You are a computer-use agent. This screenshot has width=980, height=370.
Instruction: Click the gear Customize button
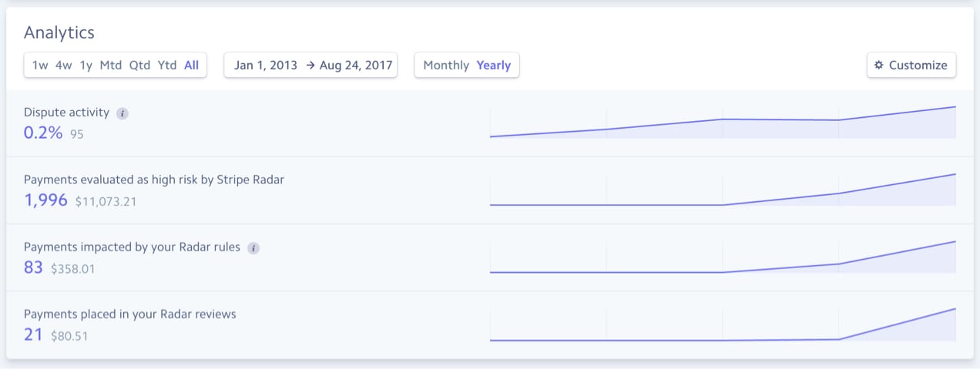(911, 66)
